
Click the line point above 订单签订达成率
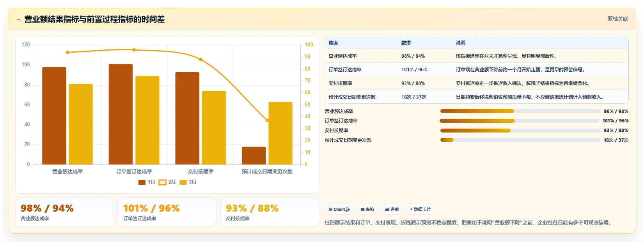[134, 50]
